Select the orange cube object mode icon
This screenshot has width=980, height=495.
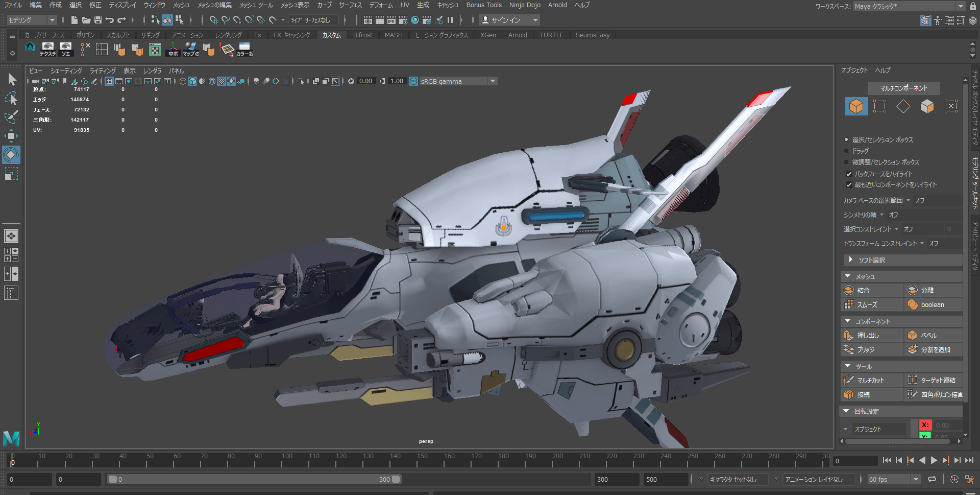(856, 106)
